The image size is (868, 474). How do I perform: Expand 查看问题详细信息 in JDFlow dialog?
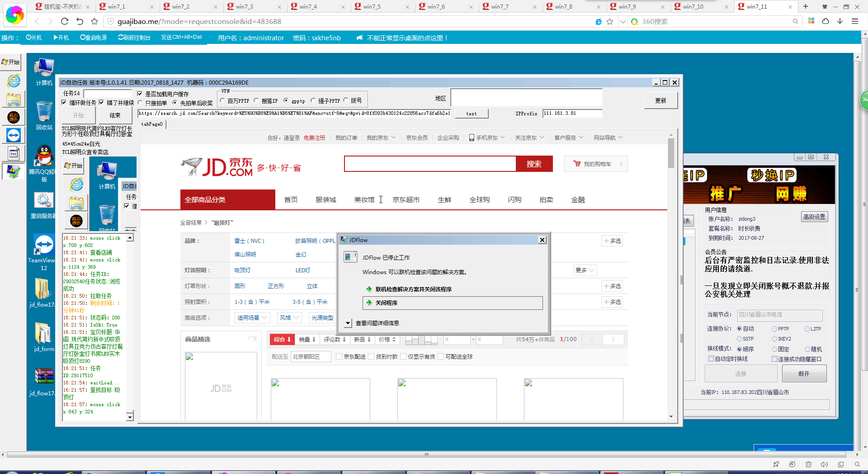(348, 323)
